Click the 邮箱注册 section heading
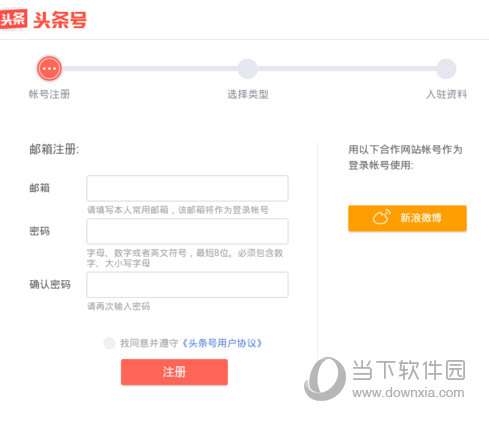The width and height of the screenshot is (489, 422). pos(54,149)
